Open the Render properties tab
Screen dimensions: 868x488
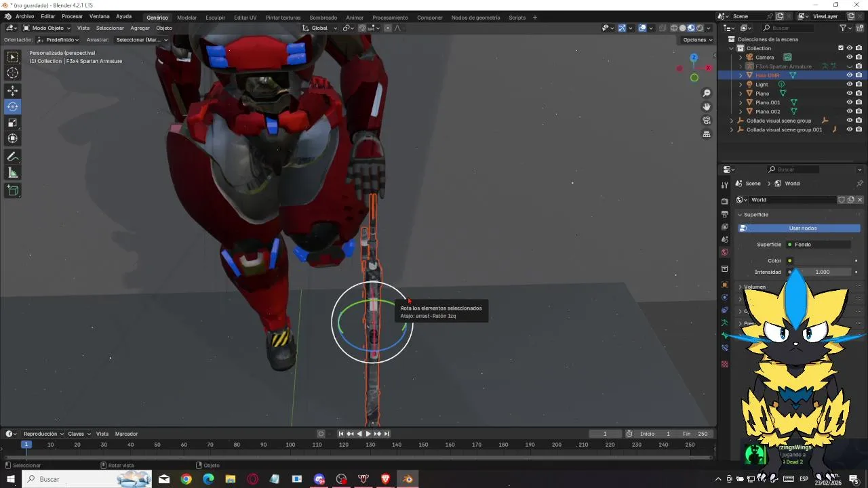click(725, 201)
